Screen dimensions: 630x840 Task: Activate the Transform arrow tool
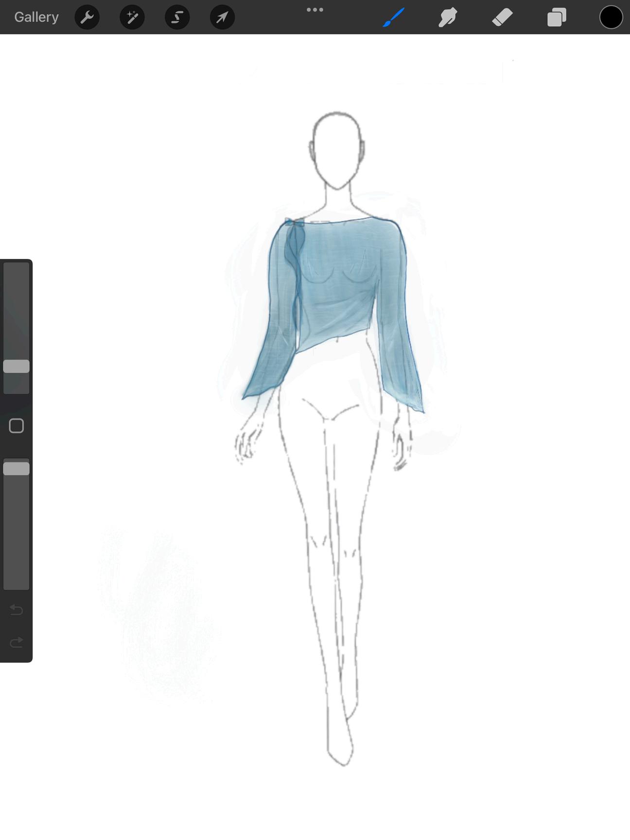point(222,17)
